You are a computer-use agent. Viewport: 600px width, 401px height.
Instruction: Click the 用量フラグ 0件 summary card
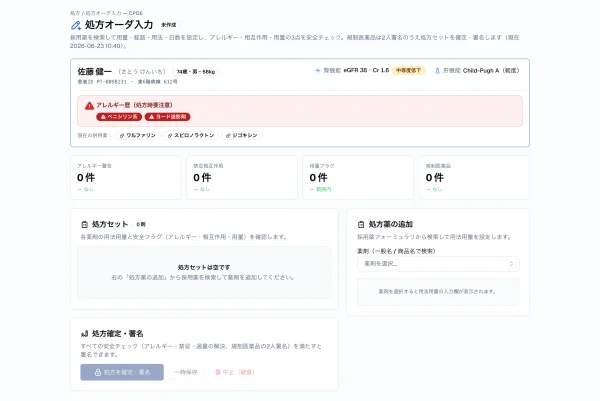click(358, 177)
